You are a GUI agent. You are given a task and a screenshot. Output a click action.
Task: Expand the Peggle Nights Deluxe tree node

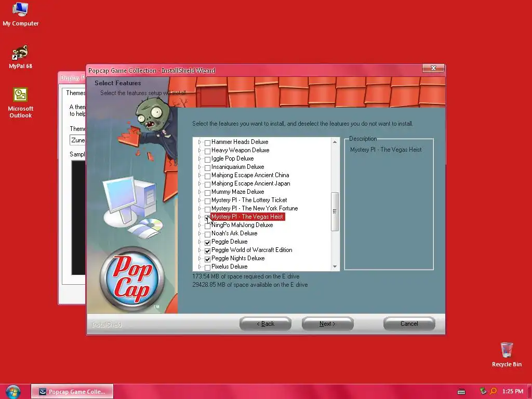pyautogui.click(x=199, y=259)
